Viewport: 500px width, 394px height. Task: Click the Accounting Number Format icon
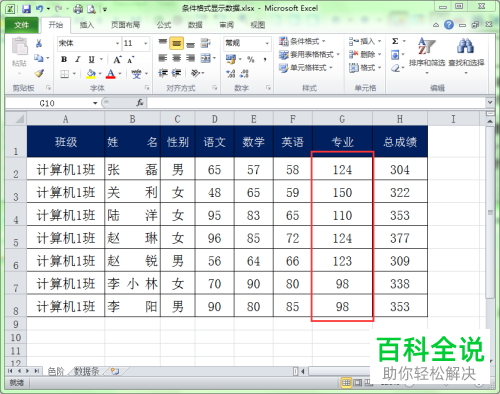[x=231, y=59]
